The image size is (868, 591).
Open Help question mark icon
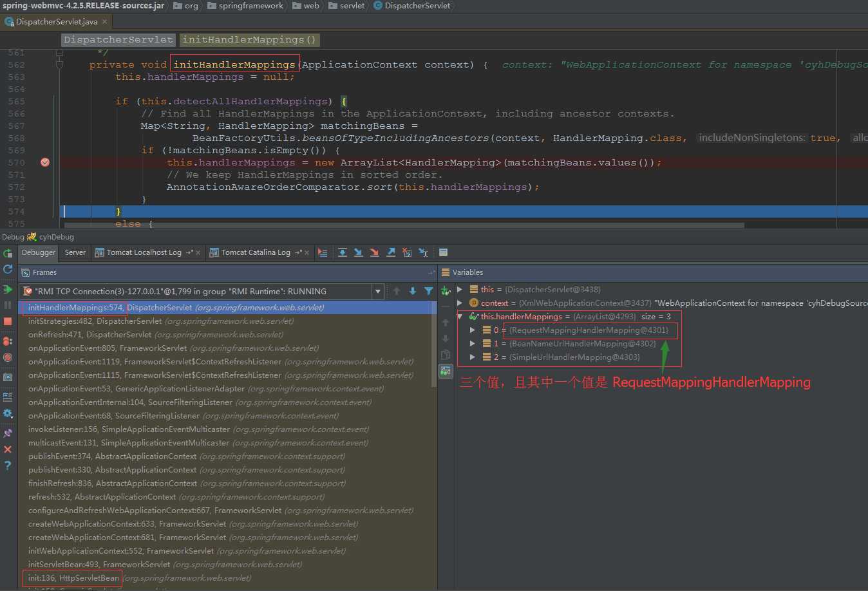[8, 465]
